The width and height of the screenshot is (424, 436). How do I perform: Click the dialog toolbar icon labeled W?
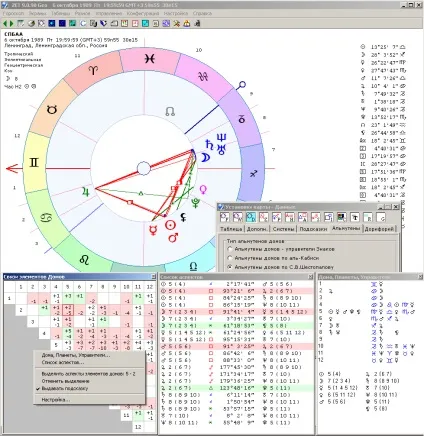click(x=238, y=217)
